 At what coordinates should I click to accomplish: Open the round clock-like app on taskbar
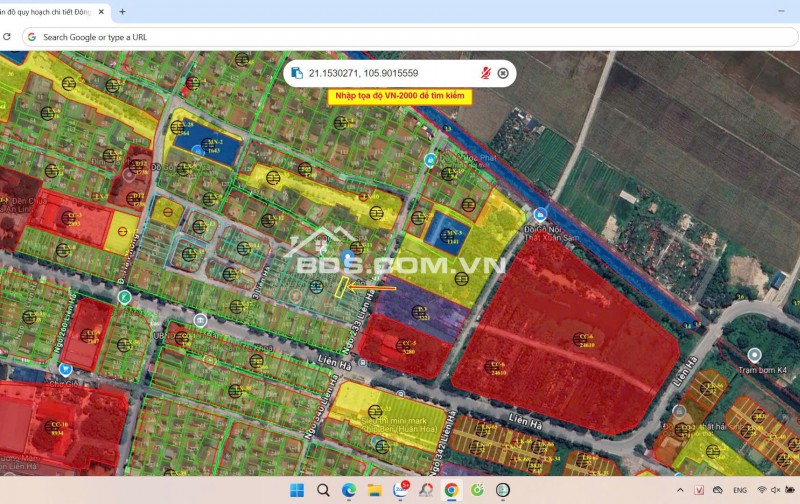tap(503, 490)
